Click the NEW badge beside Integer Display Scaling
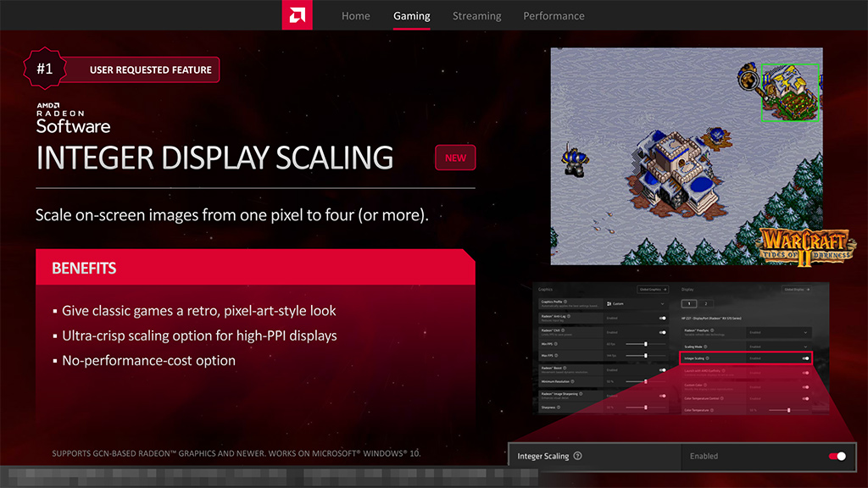 point(455,158)
